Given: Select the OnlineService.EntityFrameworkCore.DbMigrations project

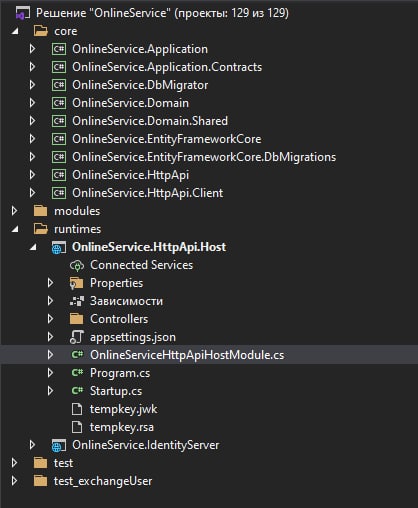Looking at the screenshot, I should click(x=204, y=157).
